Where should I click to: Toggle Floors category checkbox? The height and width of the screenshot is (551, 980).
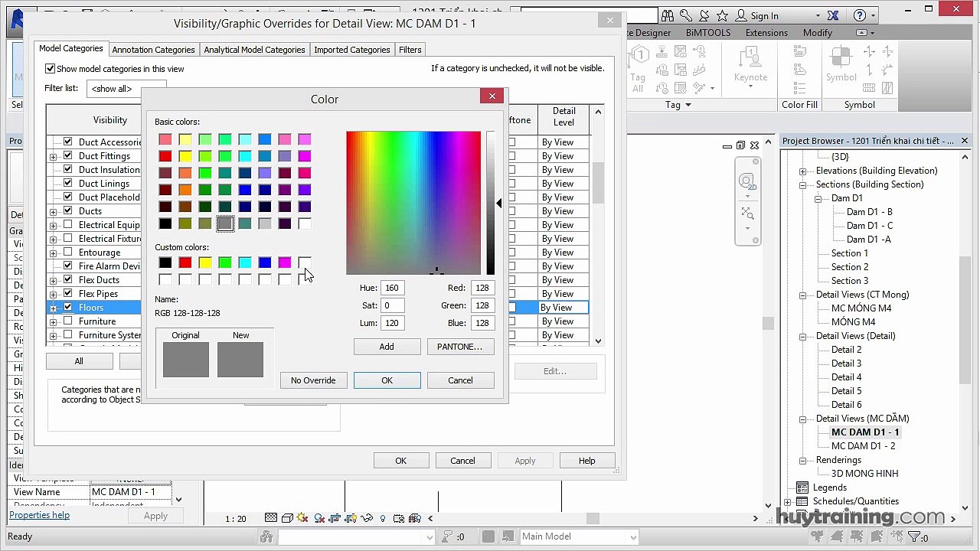click(x=68, y=307)
